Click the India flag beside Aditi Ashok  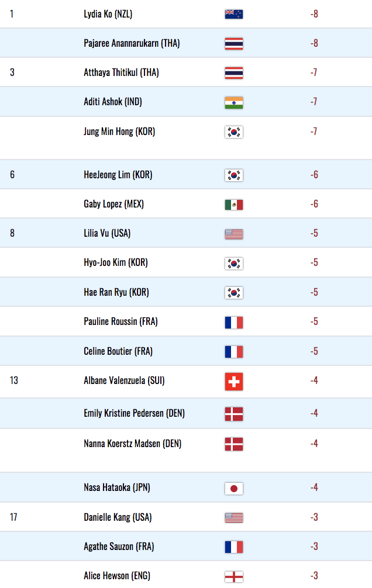tap(234, 102)
